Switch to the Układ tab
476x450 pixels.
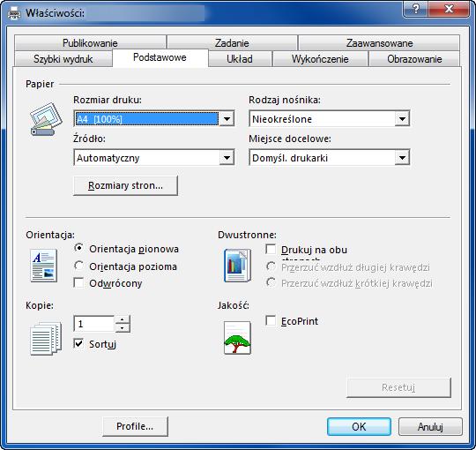240,58
